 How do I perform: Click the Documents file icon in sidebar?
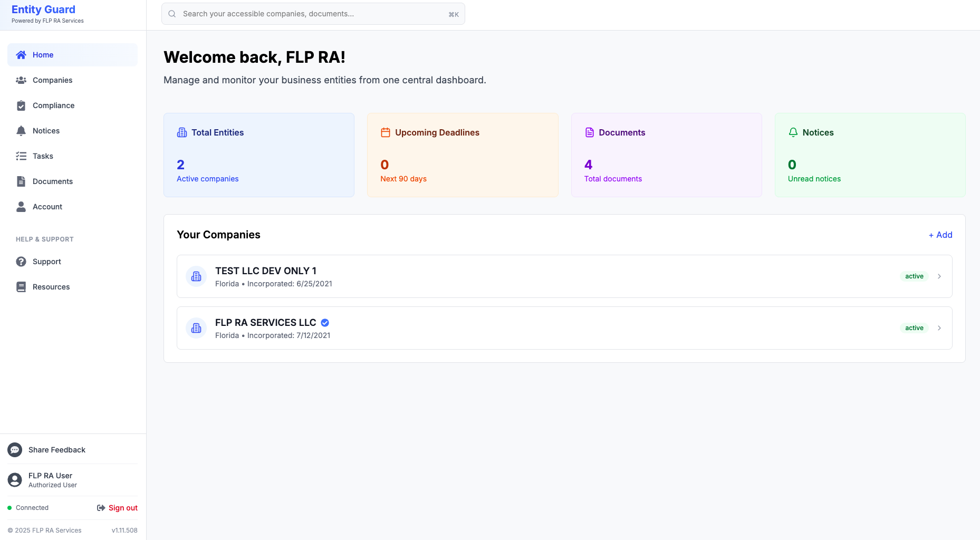21,181
